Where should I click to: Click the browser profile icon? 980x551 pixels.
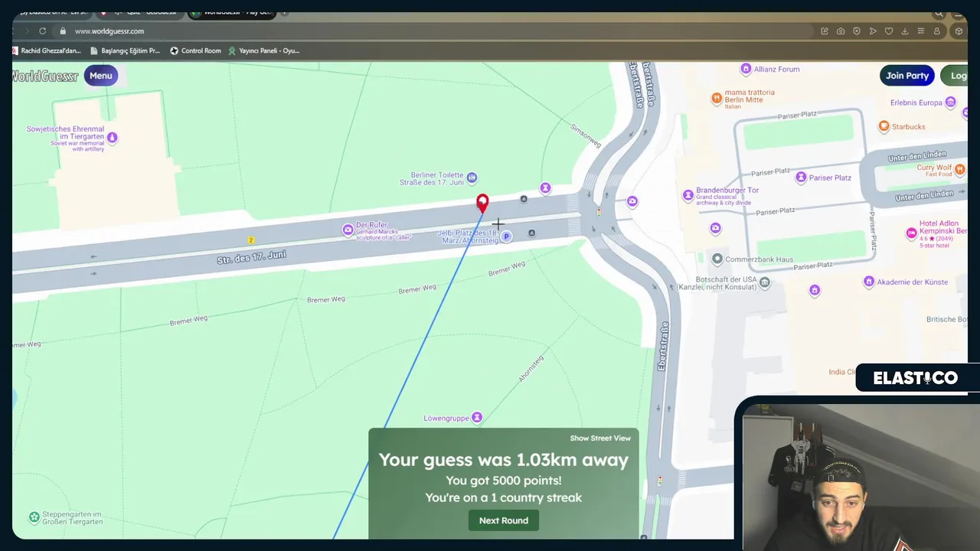(937, 31)
